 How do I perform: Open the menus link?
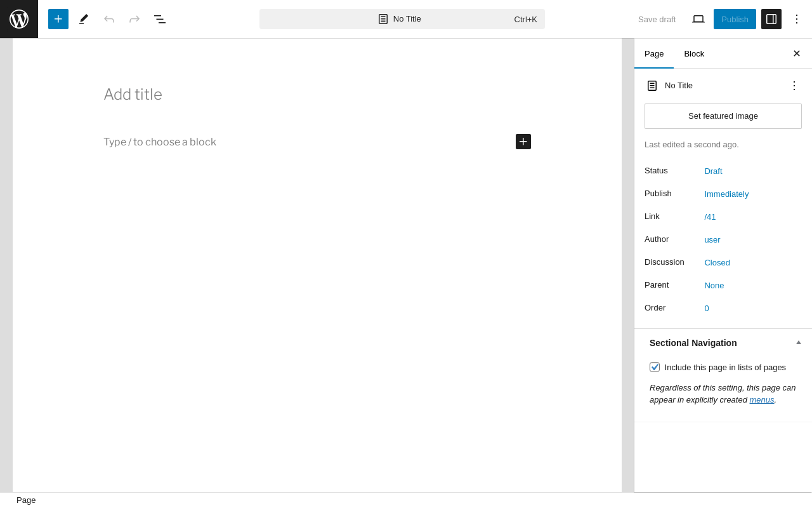[762, 400]
